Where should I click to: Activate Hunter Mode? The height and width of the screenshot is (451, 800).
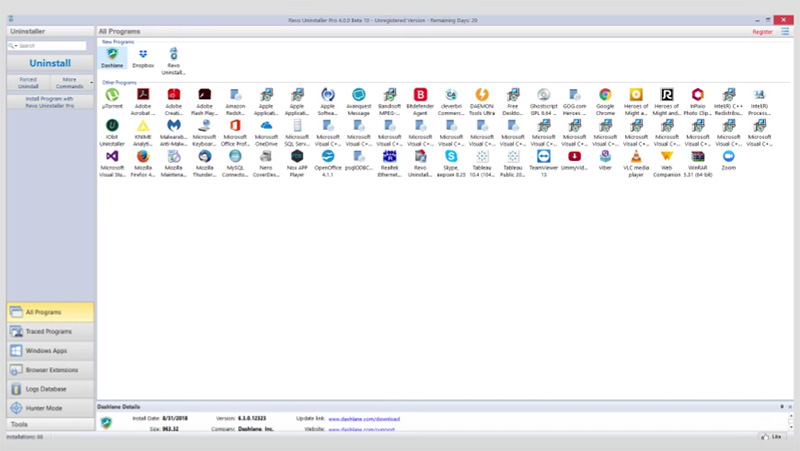click(50, 408)
